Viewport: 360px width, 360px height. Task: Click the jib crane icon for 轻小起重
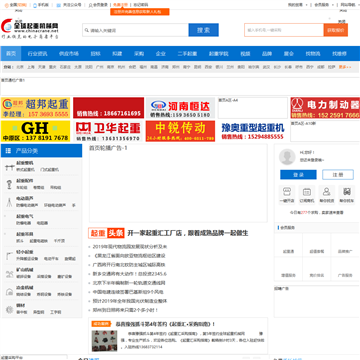click(9, 256)
